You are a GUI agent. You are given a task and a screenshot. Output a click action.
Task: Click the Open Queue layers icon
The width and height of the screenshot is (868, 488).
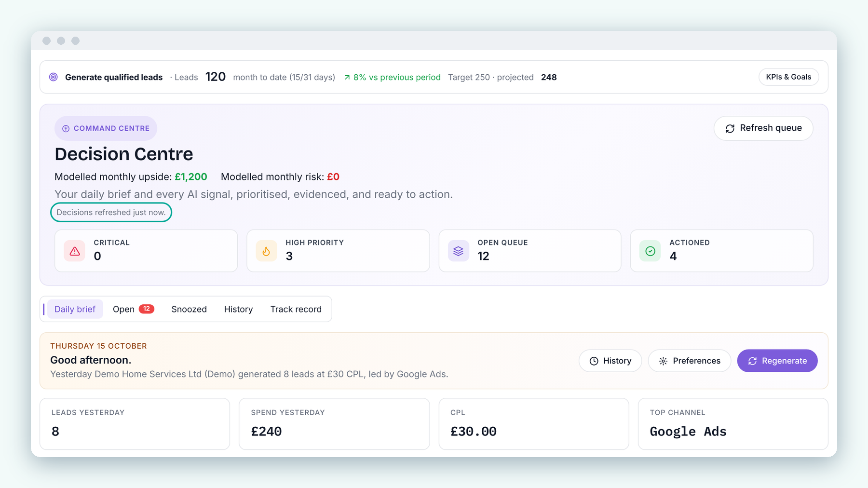pyautogui.click(x=458, y=251)
